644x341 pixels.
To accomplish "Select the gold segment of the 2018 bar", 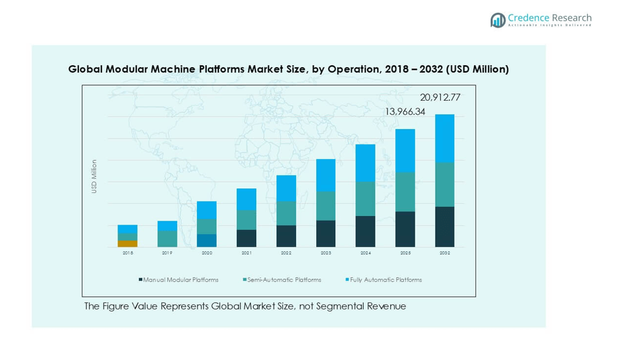I will pyautogui.click(x=127, y=244).
